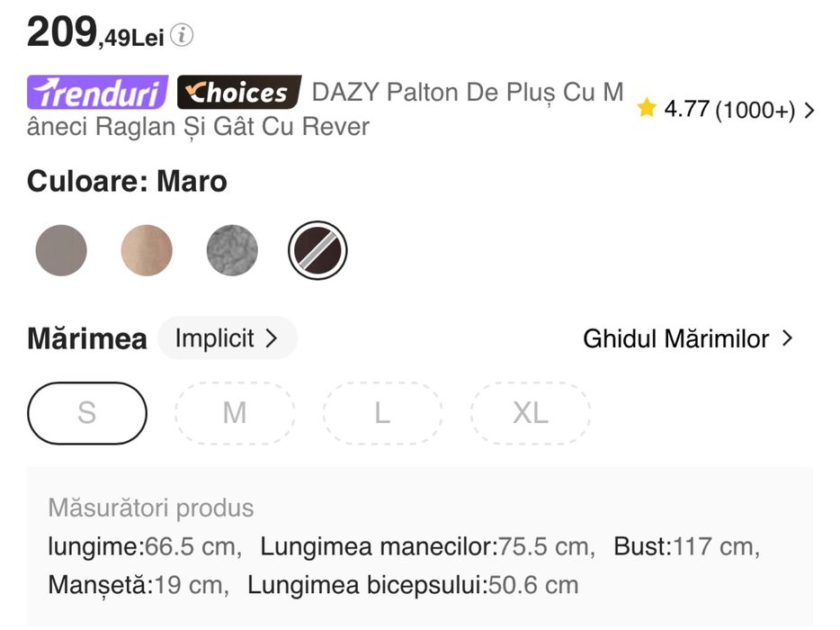Click the Măsurători produs measurements panel
840x630 pixels.
[x=419, y=546]
